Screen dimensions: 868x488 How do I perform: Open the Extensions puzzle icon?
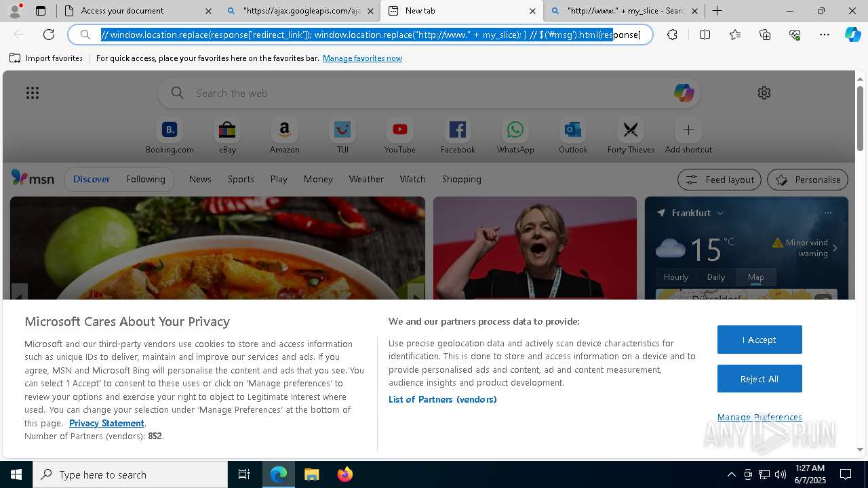pos(672,35)
